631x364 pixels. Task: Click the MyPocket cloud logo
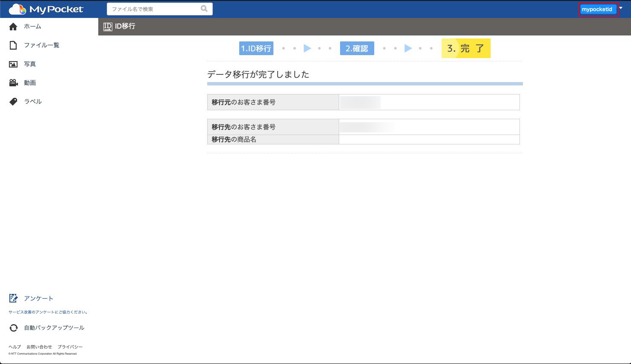pos(46,9)
